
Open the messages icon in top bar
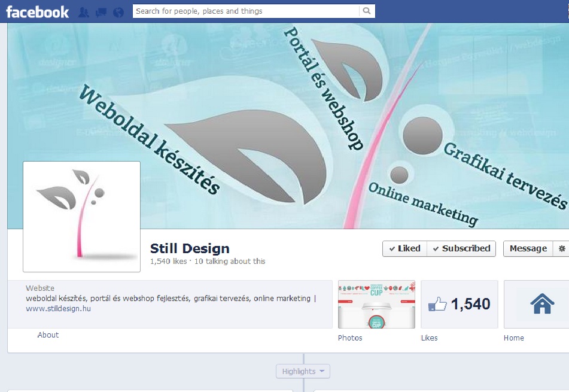tap(101, 11)
